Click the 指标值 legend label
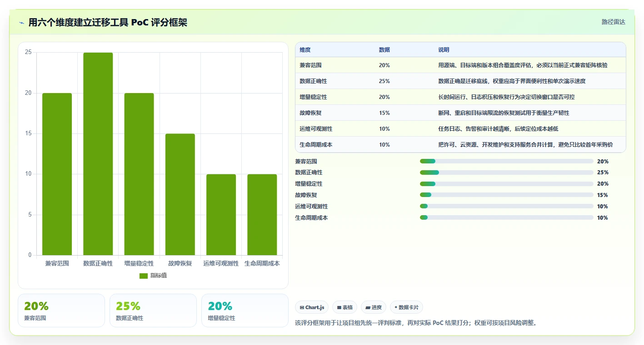The image size is (644, 345). point(159,276)
